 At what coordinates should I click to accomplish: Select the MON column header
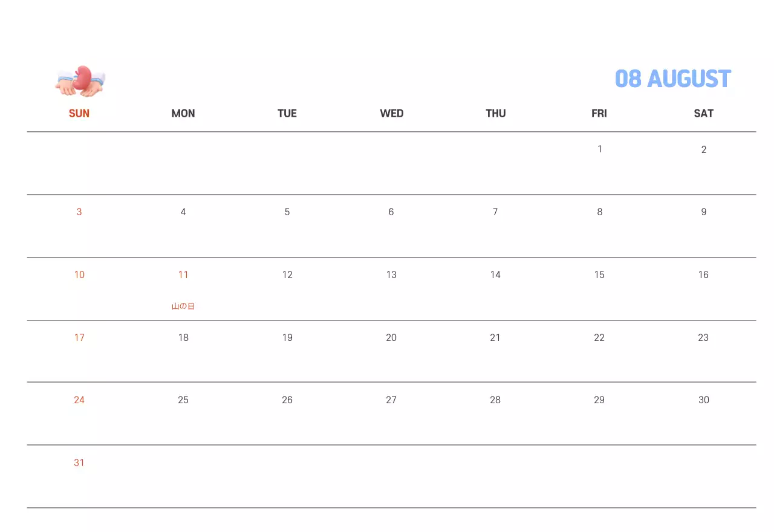point(183,114)
